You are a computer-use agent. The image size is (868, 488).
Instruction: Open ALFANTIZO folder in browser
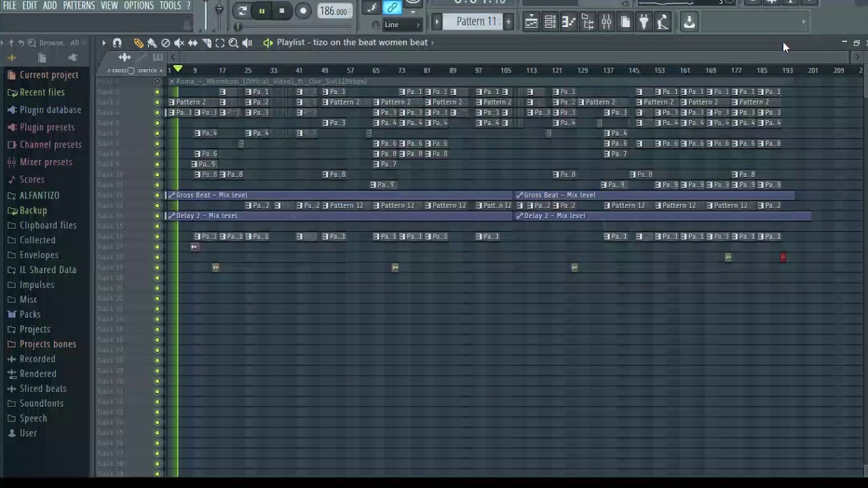pyautogui.click(x=34, y=195)
